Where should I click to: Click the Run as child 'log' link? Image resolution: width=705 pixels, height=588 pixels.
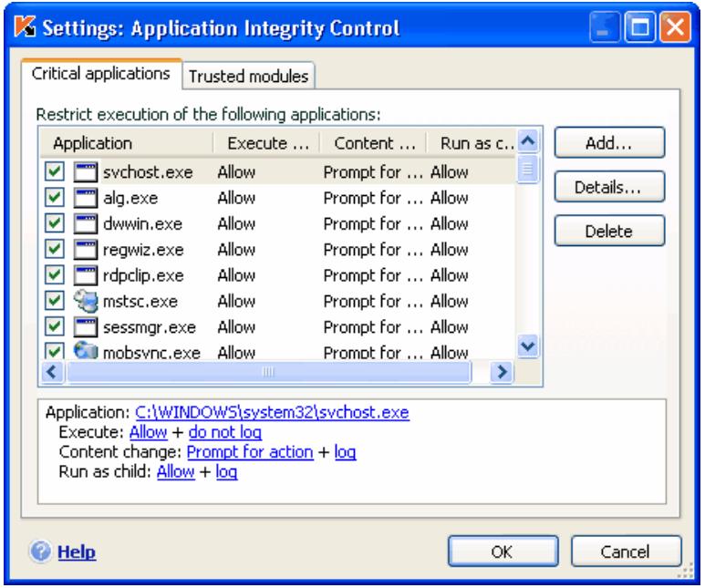(x=226, y=471)
